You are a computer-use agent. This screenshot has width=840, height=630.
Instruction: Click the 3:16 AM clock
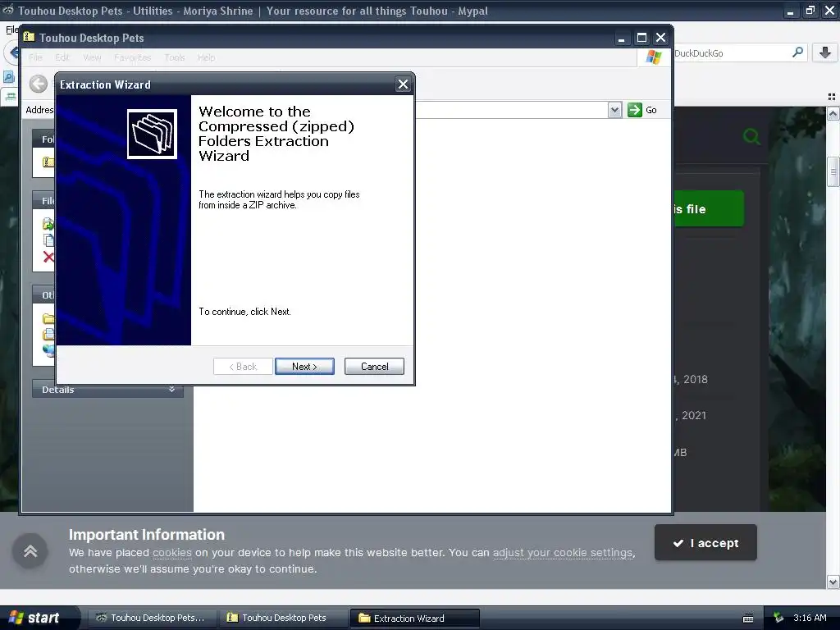pyautogui.click(x=810, y=618)
